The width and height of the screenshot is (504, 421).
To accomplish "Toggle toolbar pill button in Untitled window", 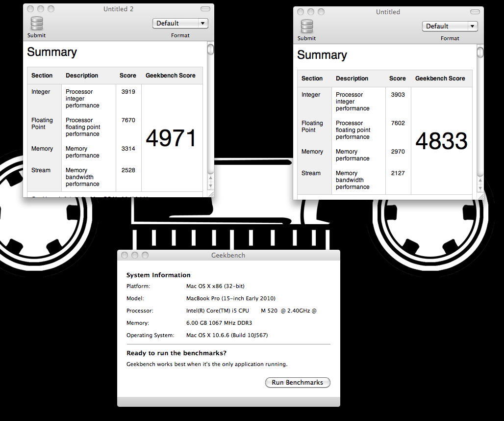I will pos(475,12).
